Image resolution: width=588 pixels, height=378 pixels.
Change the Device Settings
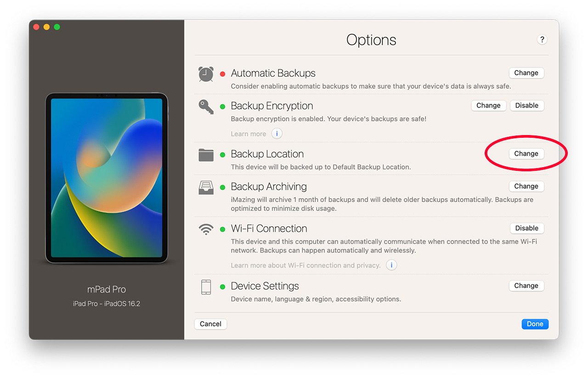click(526, 285)
